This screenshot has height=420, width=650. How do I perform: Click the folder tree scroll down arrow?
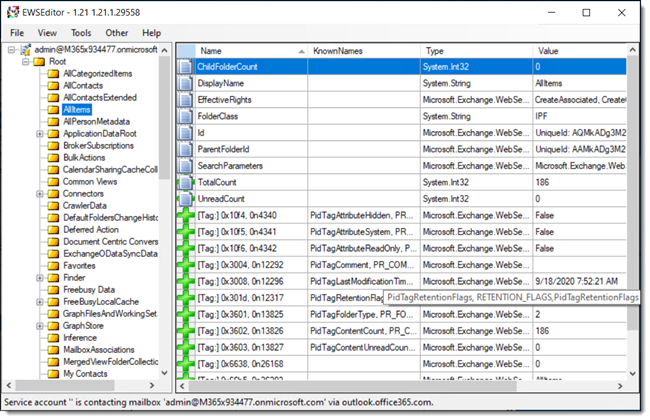tap(165, 374)
